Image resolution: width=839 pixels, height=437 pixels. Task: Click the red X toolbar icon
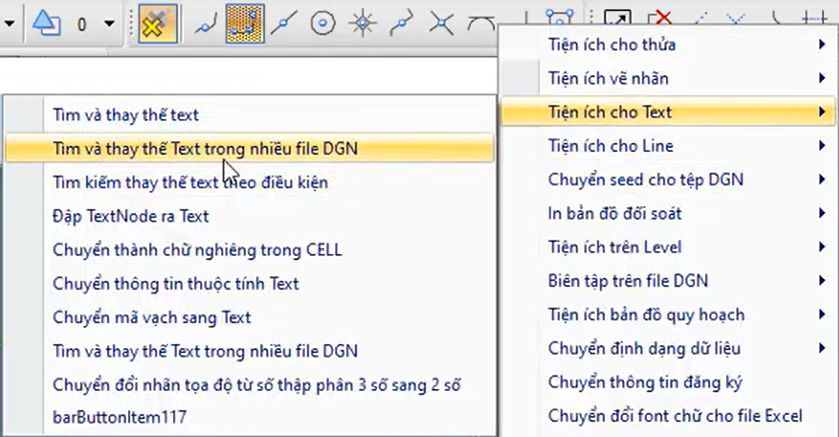tap(660, 17)
